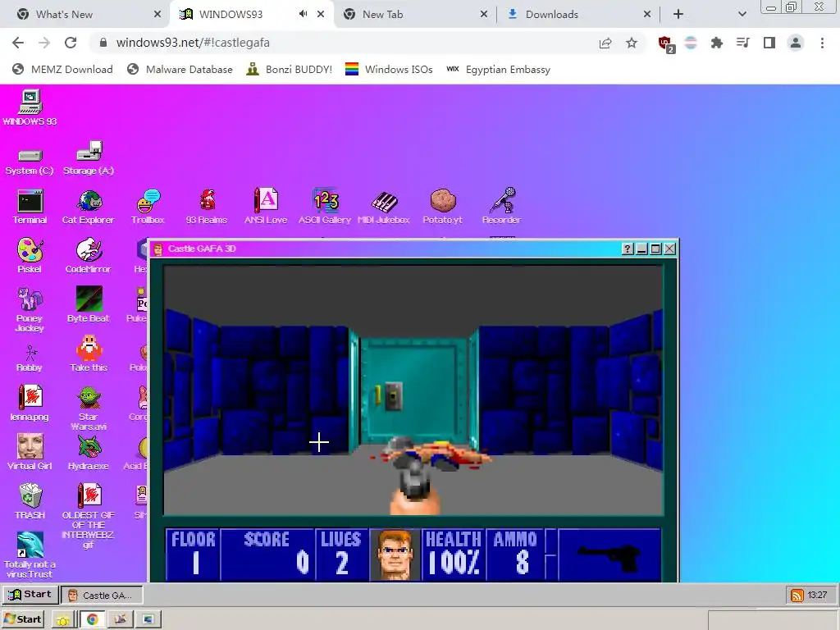Reload the windows93.net page
The image size is (840, 630).
click(x=71, y=43)
